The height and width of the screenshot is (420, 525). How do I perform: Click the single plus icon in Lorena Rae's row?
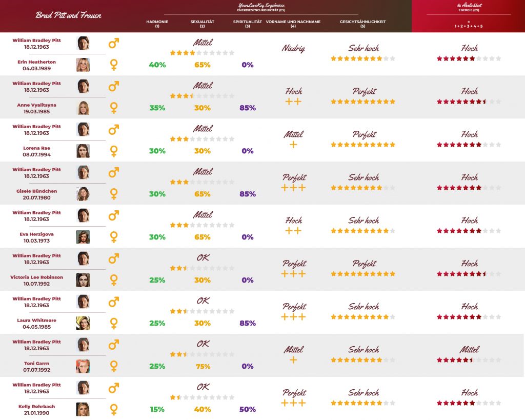293,145
